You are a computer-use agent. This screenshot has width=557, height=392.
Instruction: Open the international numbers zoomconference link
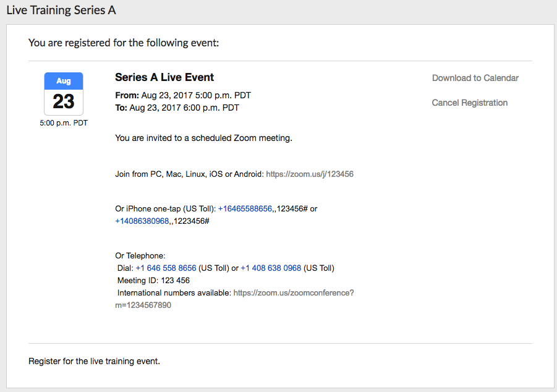(293, 293)
